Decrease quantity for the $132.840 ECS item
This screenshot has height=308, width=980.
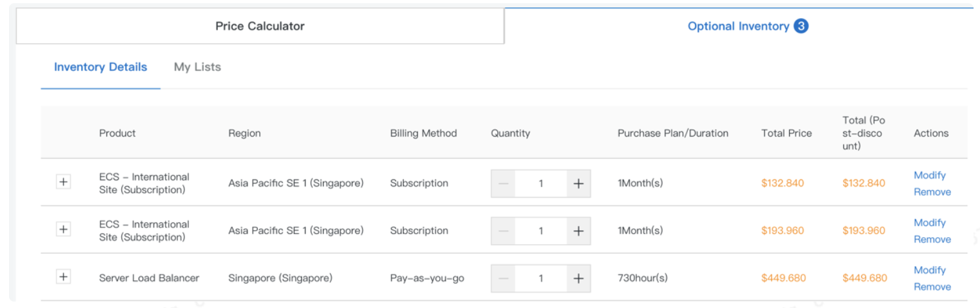tap(504, 184)
